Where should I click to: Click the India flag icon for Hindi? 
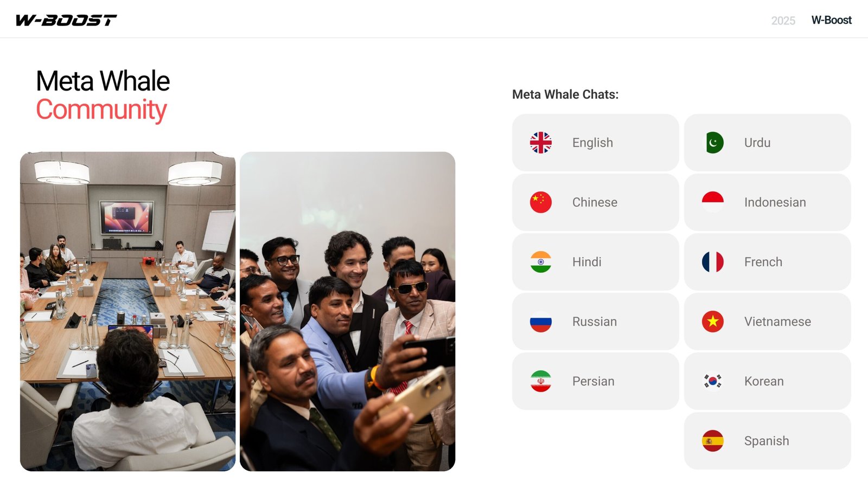(540, 262)
